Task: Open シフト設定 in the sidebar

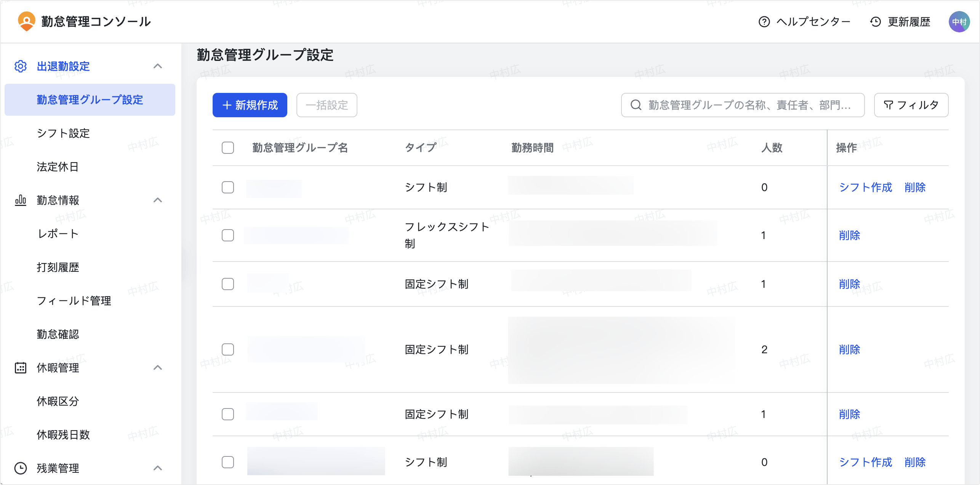Action: tap(63, 133)
